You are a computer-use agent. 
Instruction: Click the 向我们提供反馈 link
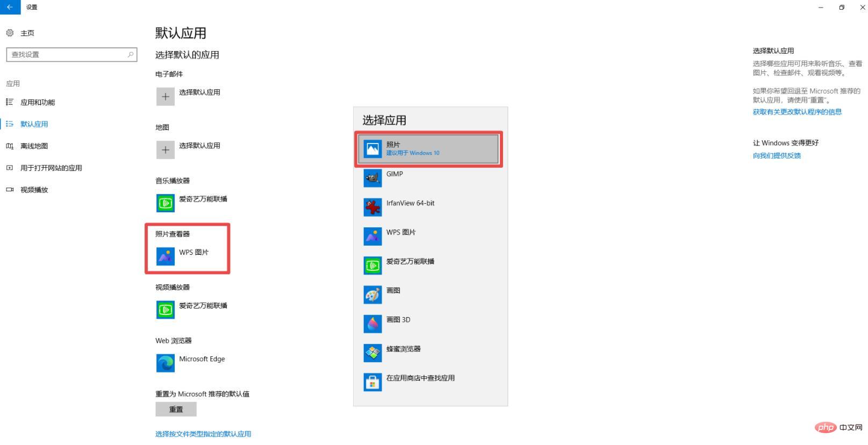coord(777,155)
